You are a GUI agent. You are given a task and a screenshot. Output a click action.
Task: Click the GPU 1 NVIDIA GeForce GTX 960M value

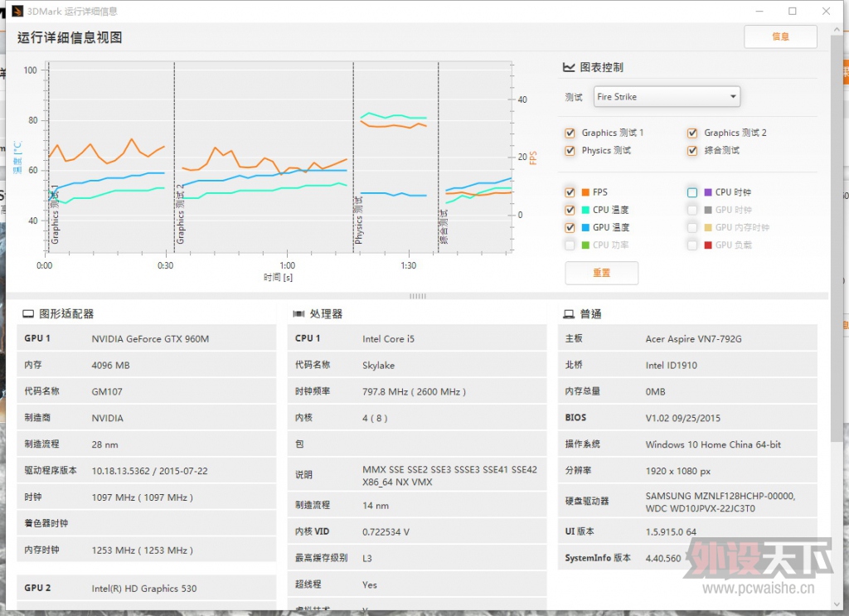[x=150, y=339]
